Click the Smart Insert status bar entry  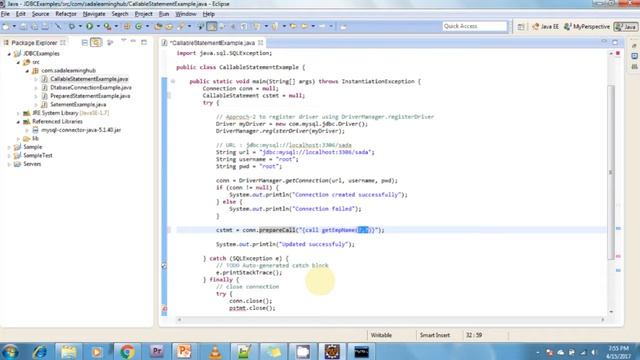[x=435, y=335]
